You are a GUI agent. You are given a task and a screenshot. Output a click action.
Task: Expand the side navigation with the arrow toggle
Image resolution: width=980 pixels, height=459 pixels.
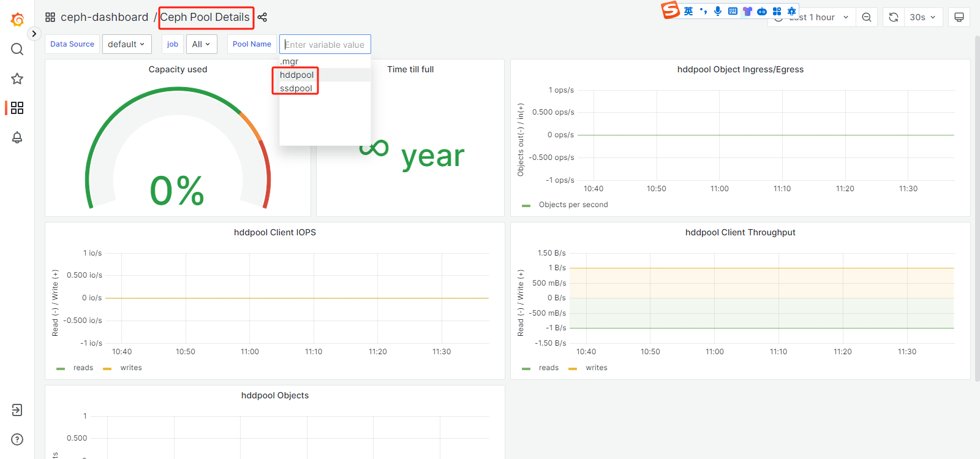tap(34, 34)
